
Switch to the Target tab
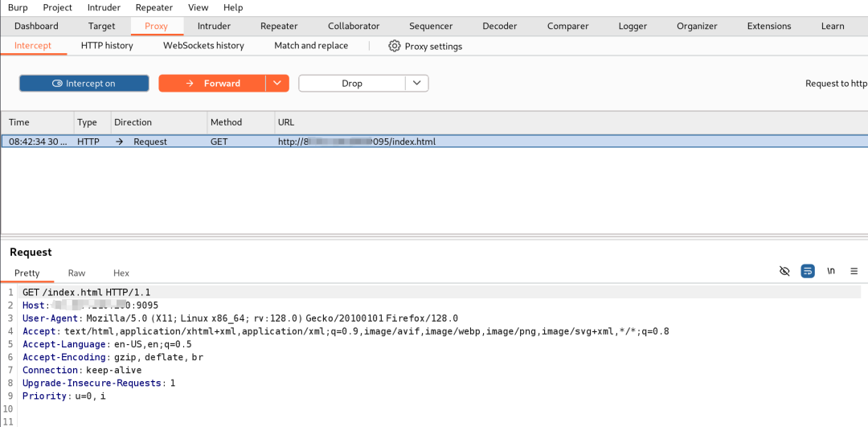click(102, 26)
